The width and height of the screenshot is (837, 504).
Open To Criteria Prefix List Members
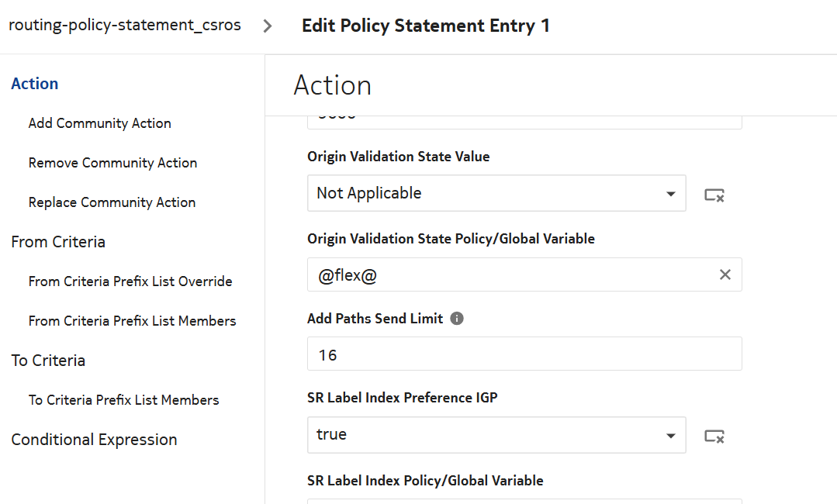coord(124,400)
